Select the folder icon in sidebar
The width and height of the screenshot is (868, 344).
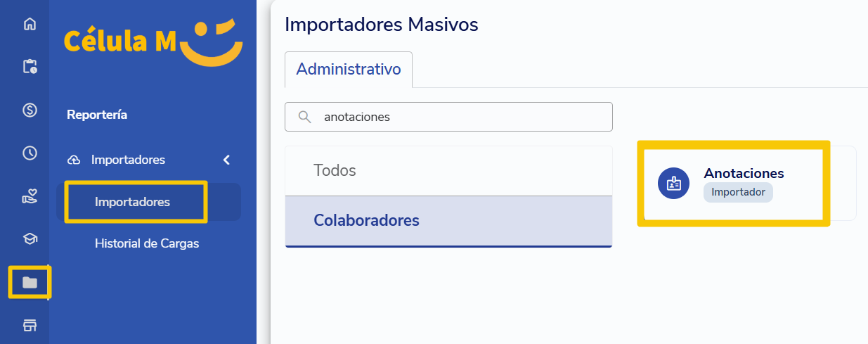[30, 283]
